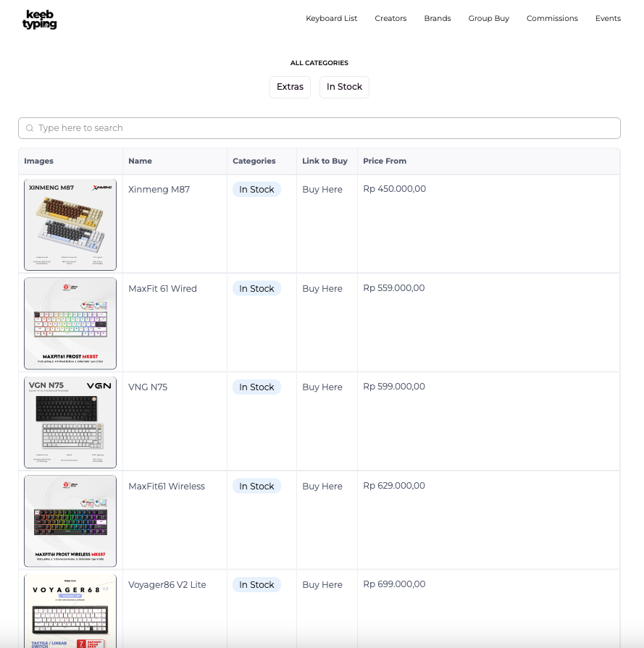Click the search magnifier icon
The image size is (644, 648).
click(30, 128)
